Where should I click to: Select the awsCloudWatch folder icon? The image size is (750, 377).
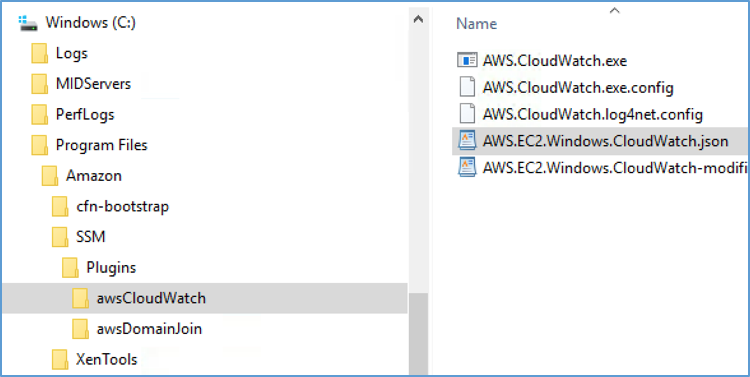tap(80, 298)
